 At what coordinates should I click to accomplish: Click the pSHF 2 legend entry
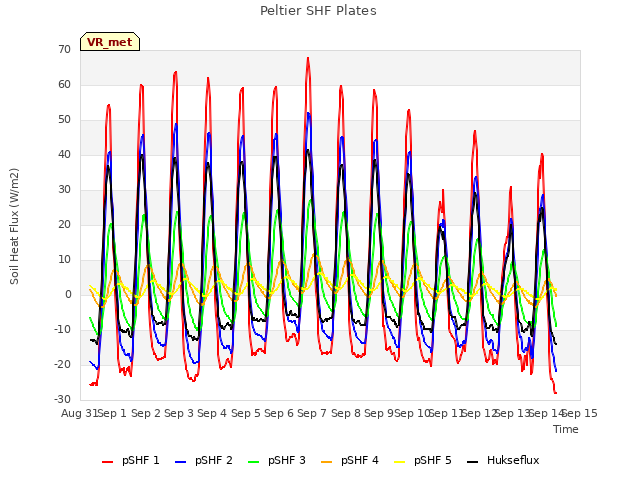(204, 460)
